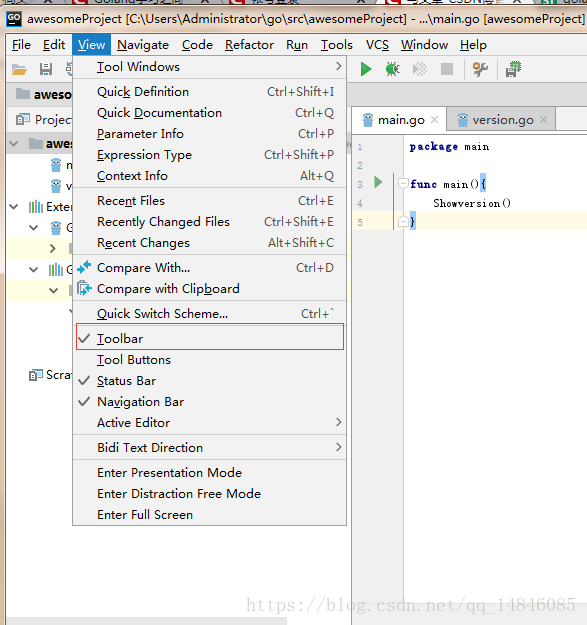Switch to the version.go editor tab
Image resolution: width=587 pixels, height=625 pixels.
(x=503, y=120)
